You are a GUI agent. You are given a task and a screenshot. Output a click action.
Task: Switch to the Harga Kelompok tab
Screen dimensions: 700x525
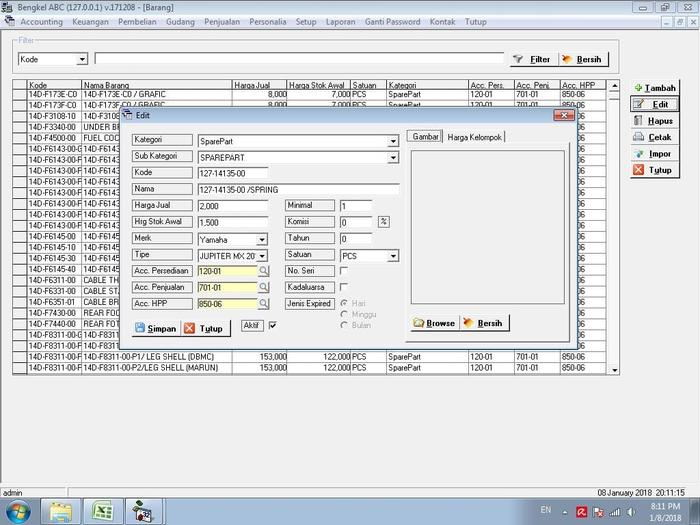pos(475,136)
